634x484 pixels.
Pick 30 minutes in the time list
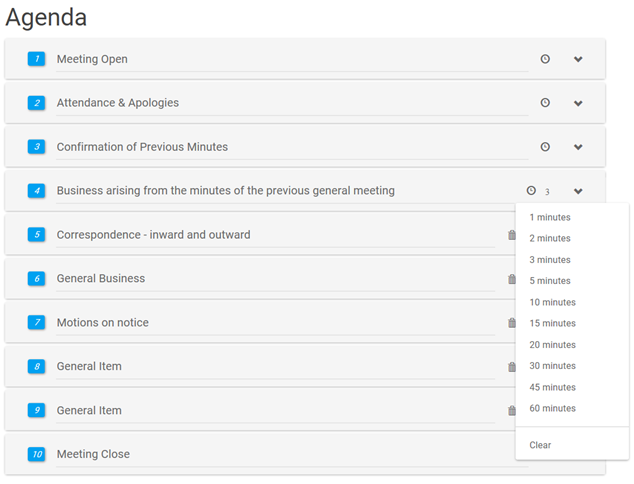click(x=552, y=366)
